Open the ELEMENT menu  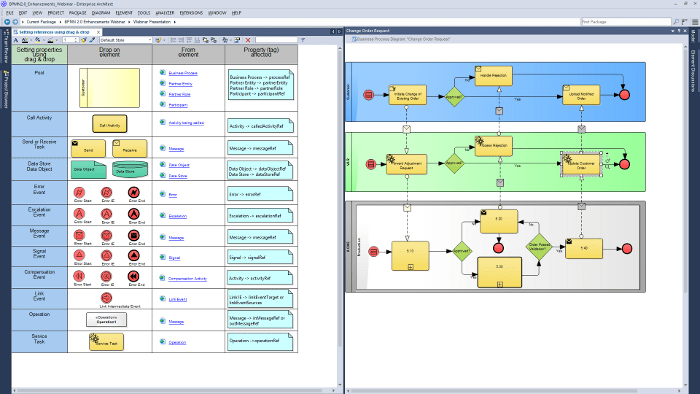coord(124,13)
